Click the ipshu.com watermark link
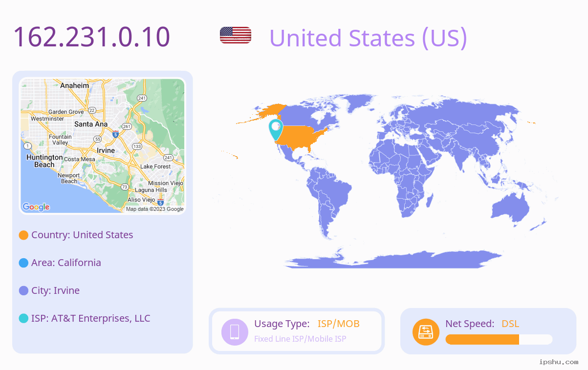Screen dimensions: 588x370 click(x=559, y=362)
